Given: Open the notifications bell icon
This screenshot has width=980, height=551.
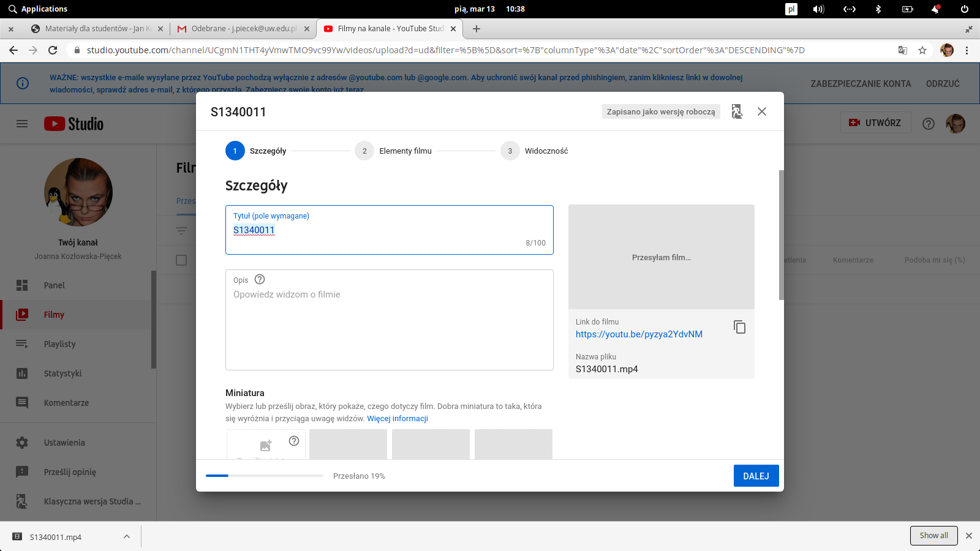Looking at the screenshot, I should 935,9.
